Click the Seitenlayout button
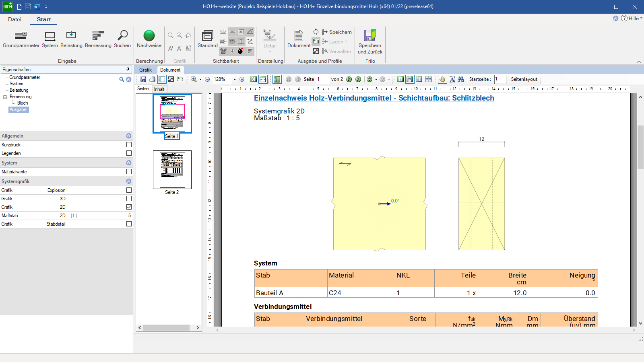The height and width of the screenshot is (362, 644). coord(524,79)
